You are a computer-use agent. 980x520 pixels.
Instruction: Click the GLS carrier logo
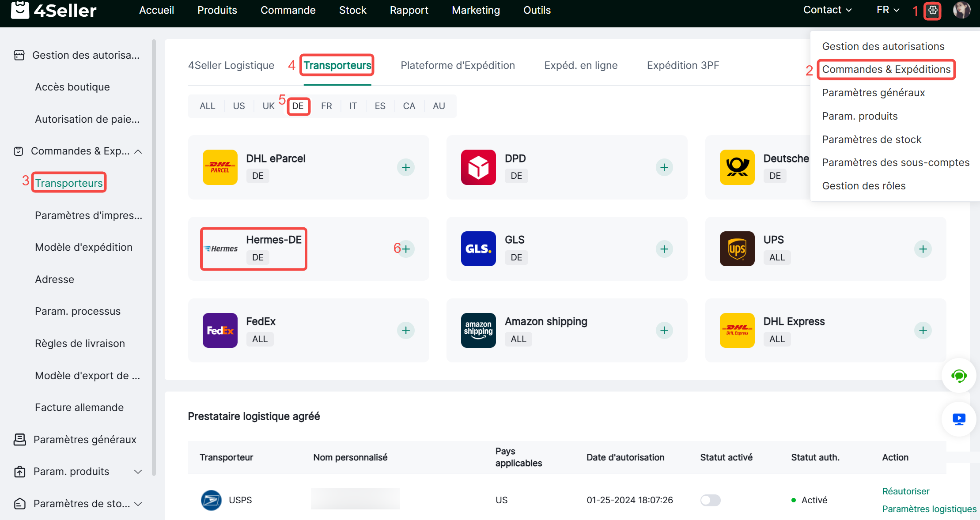pos(478,249)
